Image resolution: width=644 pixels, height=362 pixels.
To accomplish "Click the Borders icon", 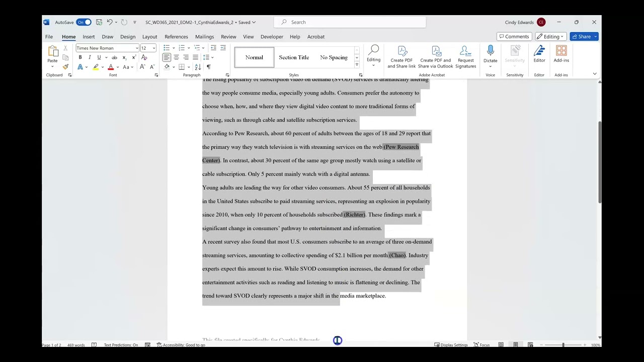I will [182, 67].
